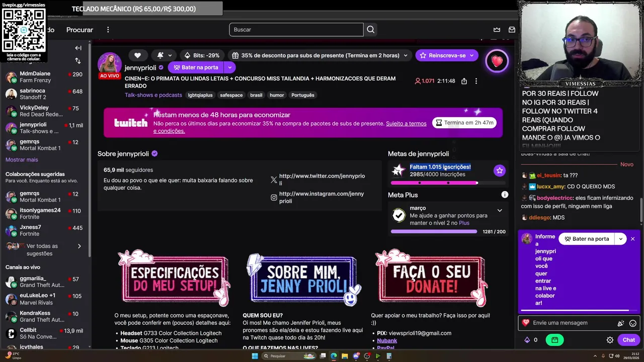Image resolution: width=644 pixels, height=362 pixels.
Task: Select the lgbtqiaplus tag
Action: (200, 95)
